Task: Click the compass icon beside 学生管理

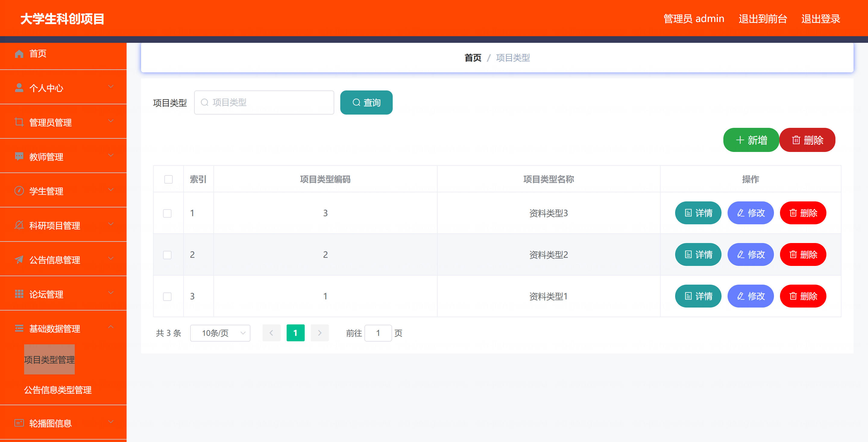Action: pyautogui.click(x=19, y=191)
